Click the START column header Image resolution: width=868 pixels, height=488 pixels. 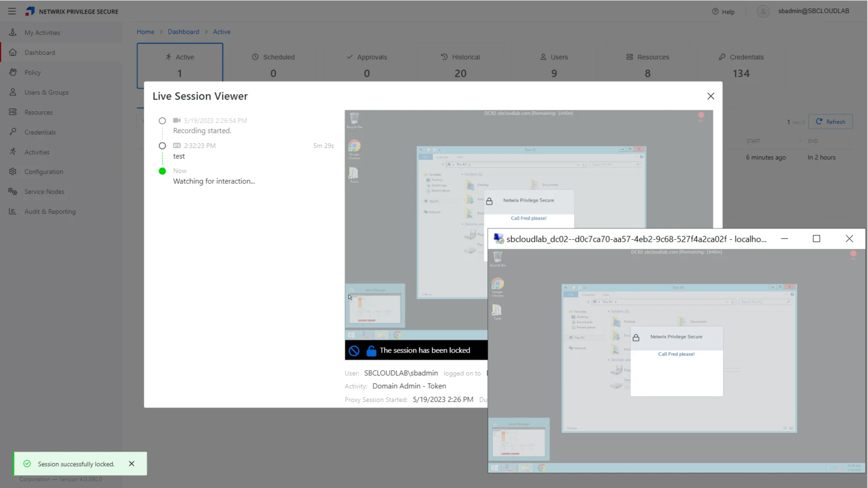753,141
